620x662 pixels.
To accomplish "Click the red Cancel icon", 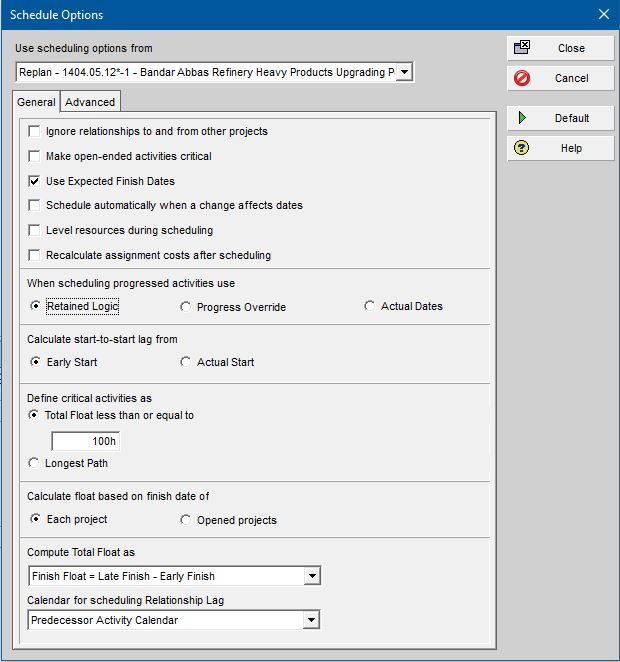I will tap(522, 78).
